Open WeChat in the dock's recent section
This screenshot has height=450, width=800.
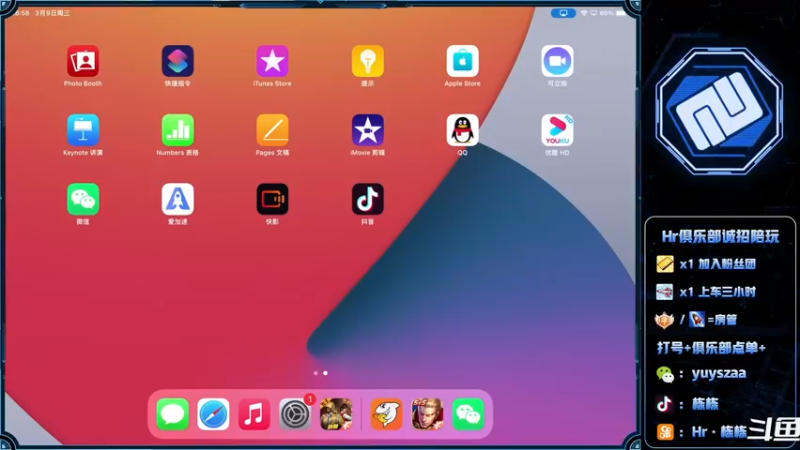(x=468, y=414)
